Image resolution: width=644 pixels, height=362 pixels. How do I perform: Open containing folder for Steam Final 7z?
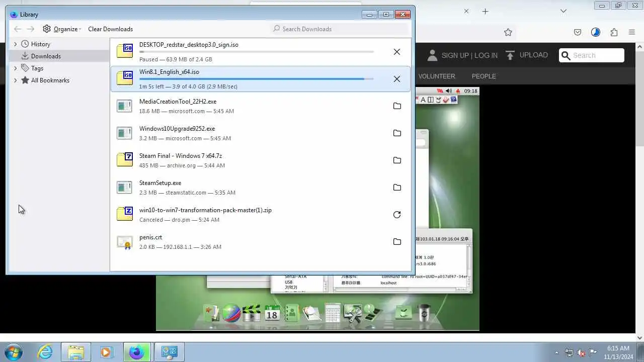tap(397, 160)
